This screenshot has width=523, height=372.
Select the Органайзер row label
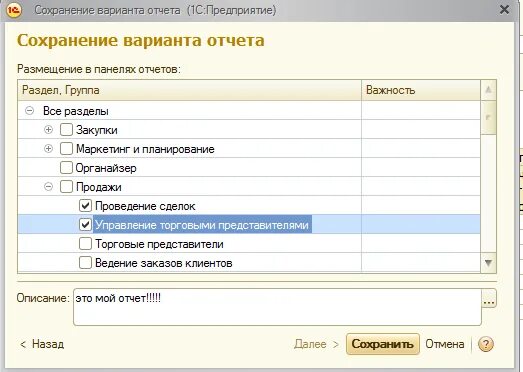106,168
